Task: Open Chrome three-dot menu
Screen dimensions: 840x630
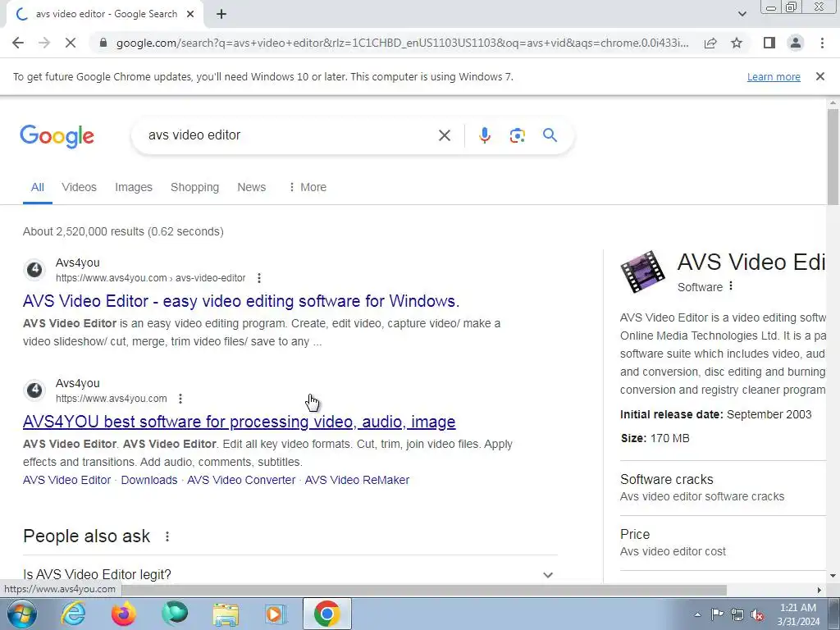Action: point(822,43)
